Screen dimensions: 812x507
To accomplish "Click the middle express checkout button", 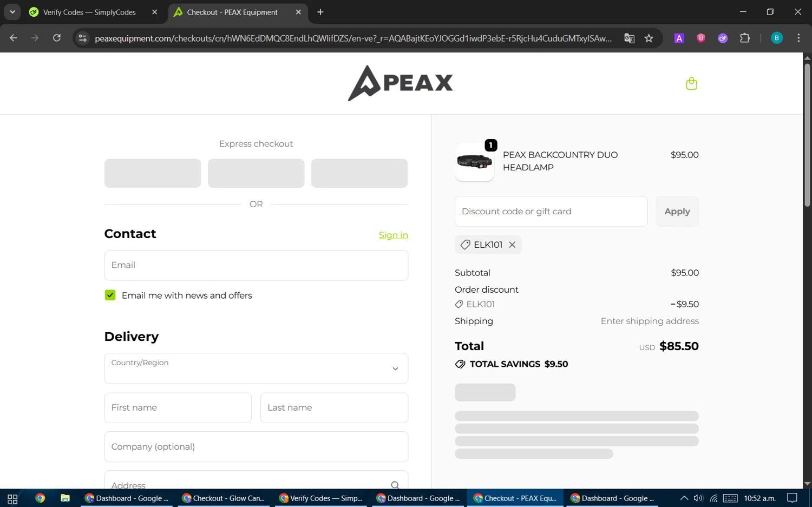I will pyautogui.click(x=256, y=173).
